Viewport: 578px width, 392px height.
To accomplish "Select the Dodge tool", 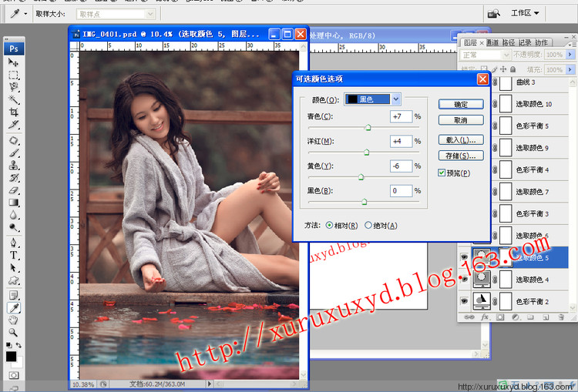I will [14, 227].
